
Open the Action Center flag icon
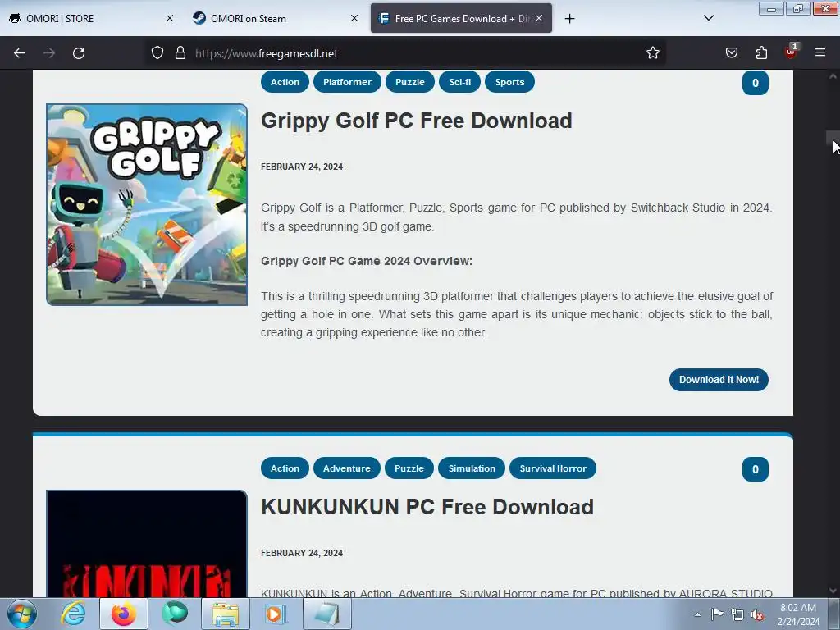717,614
